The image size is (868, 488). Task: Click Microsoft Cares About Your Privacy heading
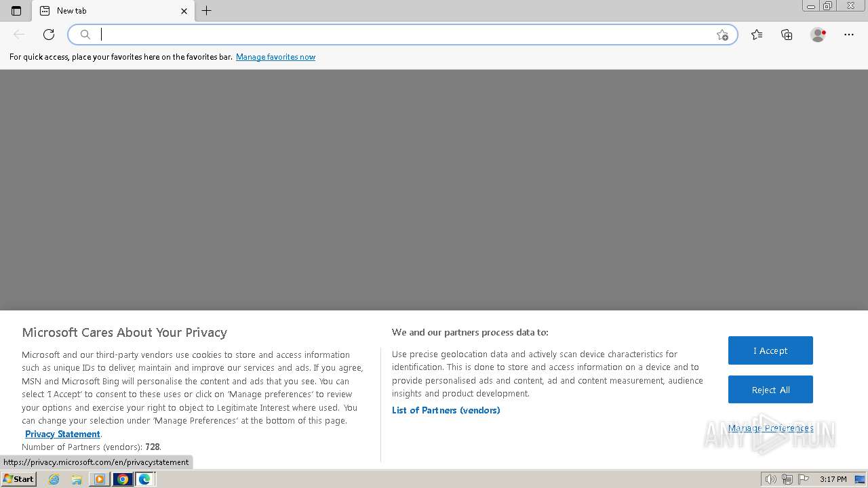[x=125, y=333]
